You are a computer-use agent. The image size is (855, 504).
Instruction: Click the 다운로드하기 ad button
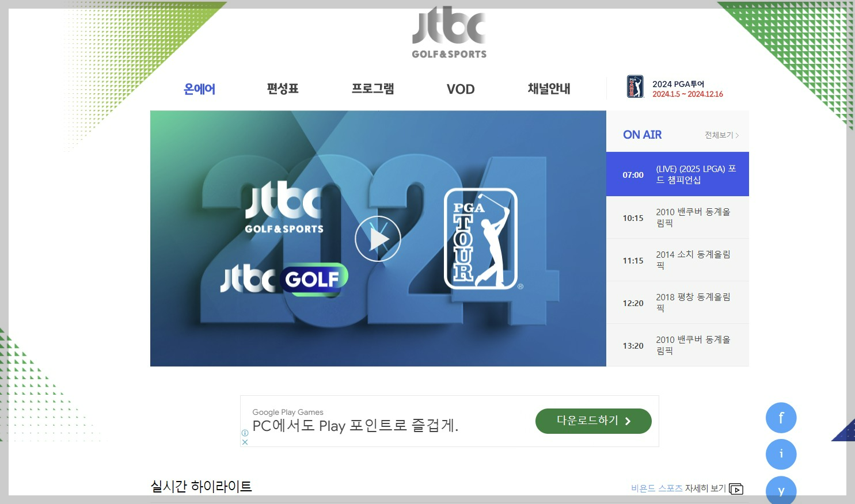point(594,421)
